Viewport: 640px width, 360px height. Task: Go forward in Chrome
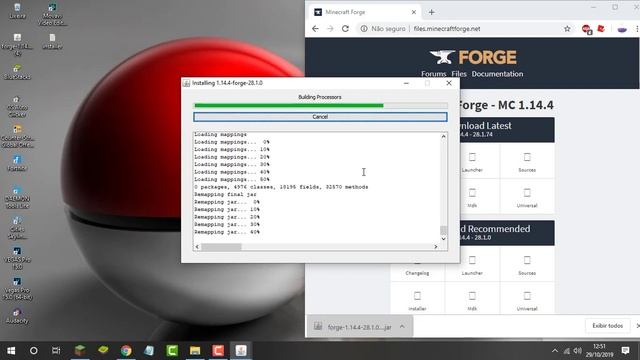point(330,29)
